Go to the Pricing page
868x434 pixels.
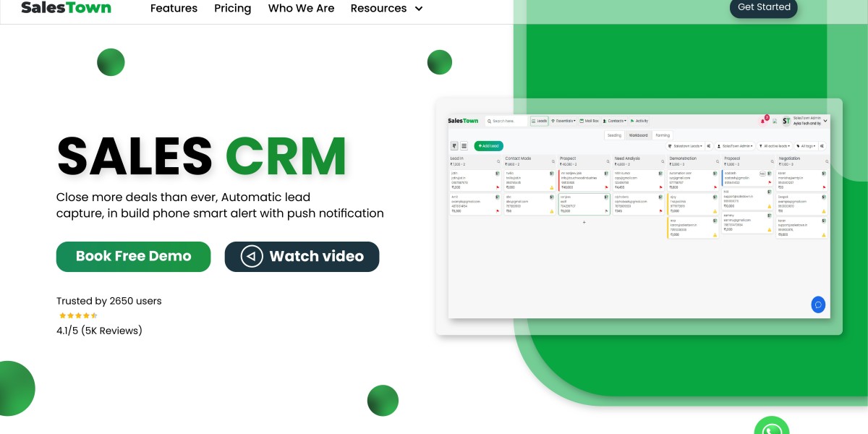click(x=233, y=9)
